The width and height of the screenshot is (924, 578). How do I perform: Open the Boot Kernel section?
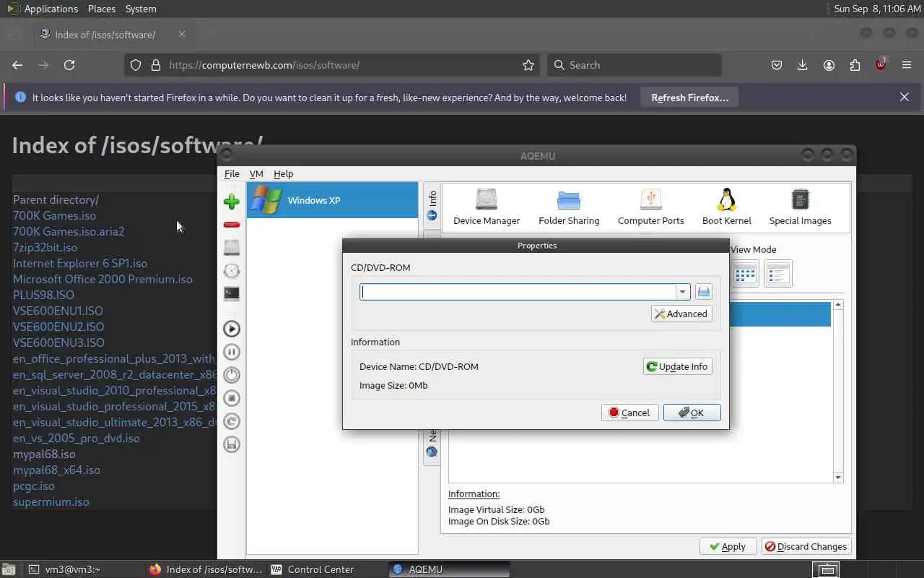727,207
